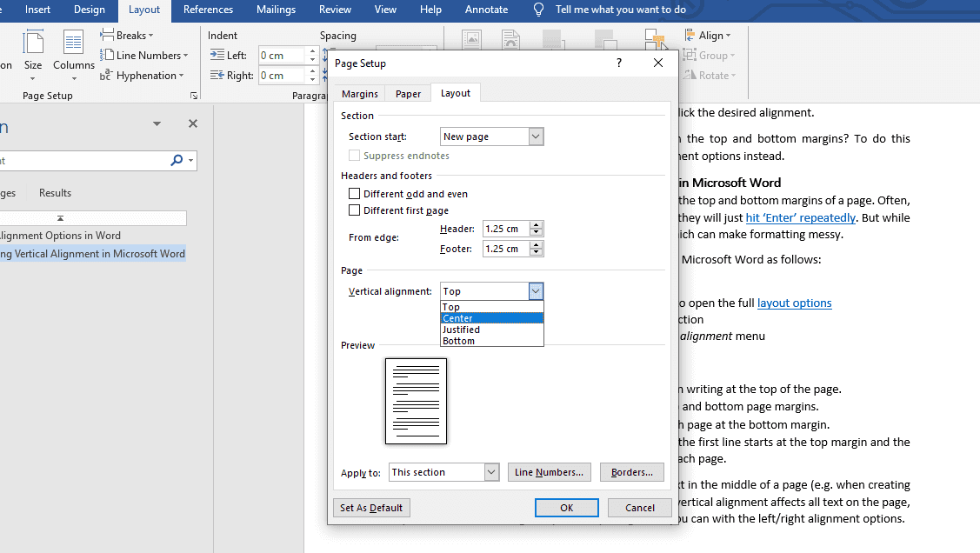
Task: Select Center in vertical alignment list
Action: coord(491,318)
